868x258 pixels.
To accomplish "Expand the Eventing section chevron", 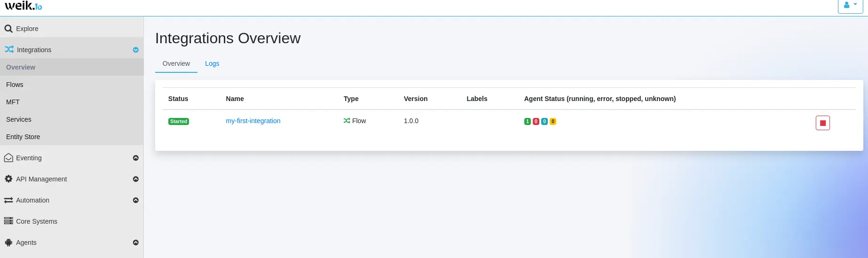I will tap(136, 158).
